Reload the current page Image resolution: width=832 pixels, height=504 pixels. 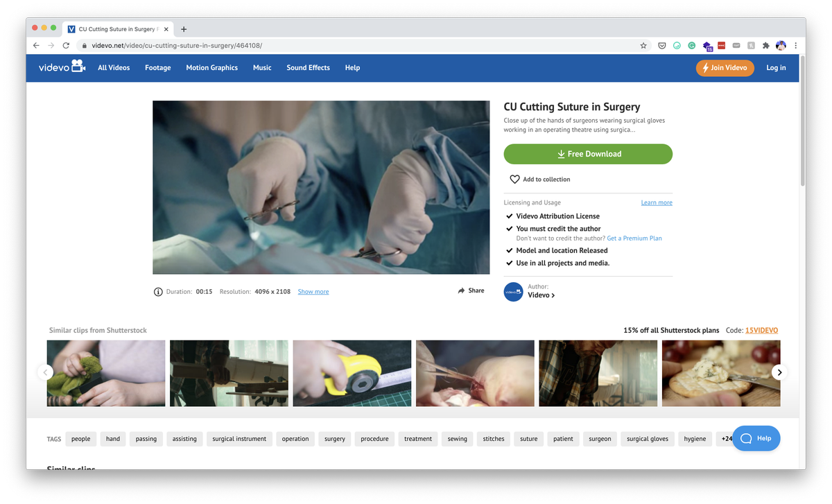(x=66, y=46)
